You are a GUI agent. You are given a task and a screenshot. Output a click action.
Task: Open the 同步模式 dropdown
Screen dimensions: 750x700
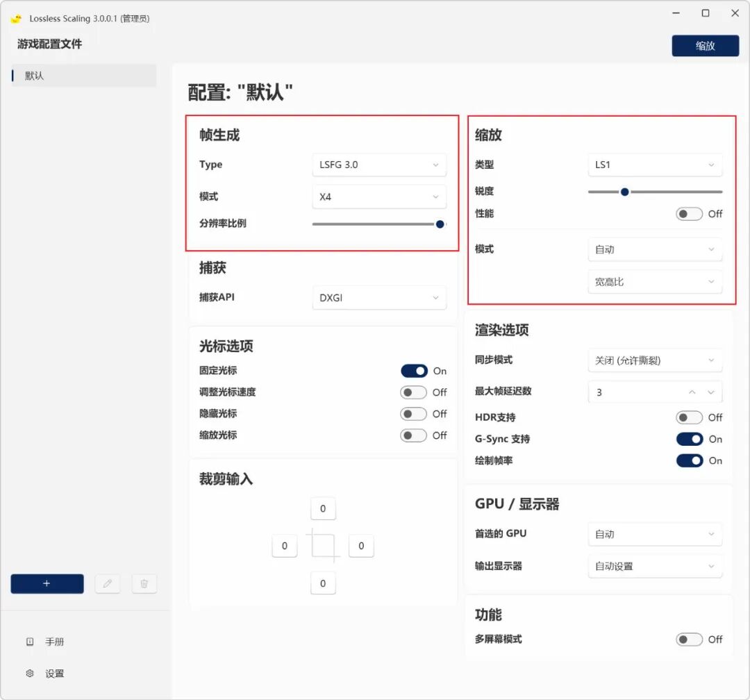coord(653,360)
